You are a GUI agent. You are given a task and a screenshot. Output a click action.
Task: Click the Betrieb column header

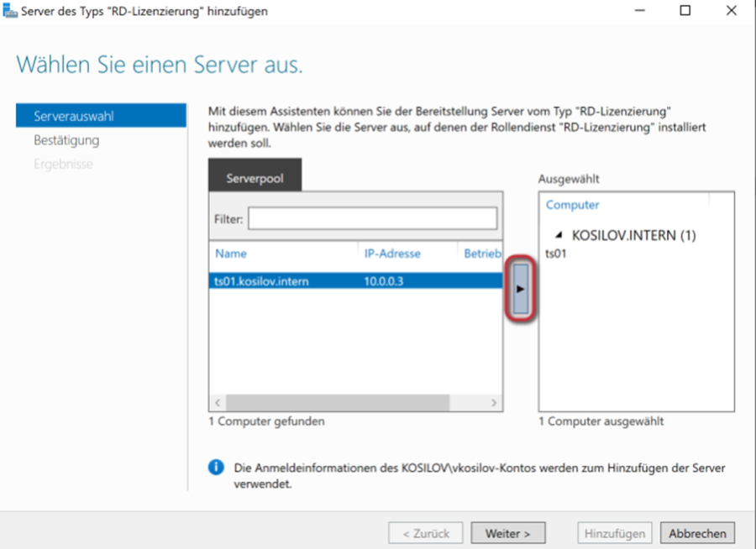482,254
